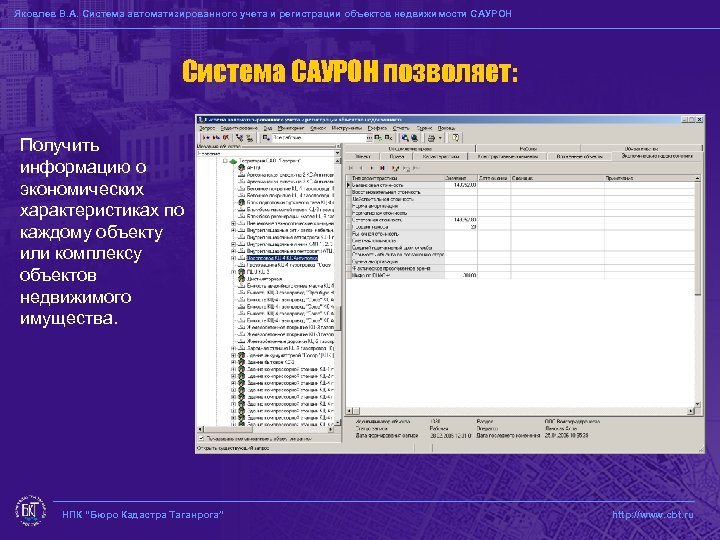Open the Помощь menu
Viewport: 720px width, 540px height.
(446, 128)
